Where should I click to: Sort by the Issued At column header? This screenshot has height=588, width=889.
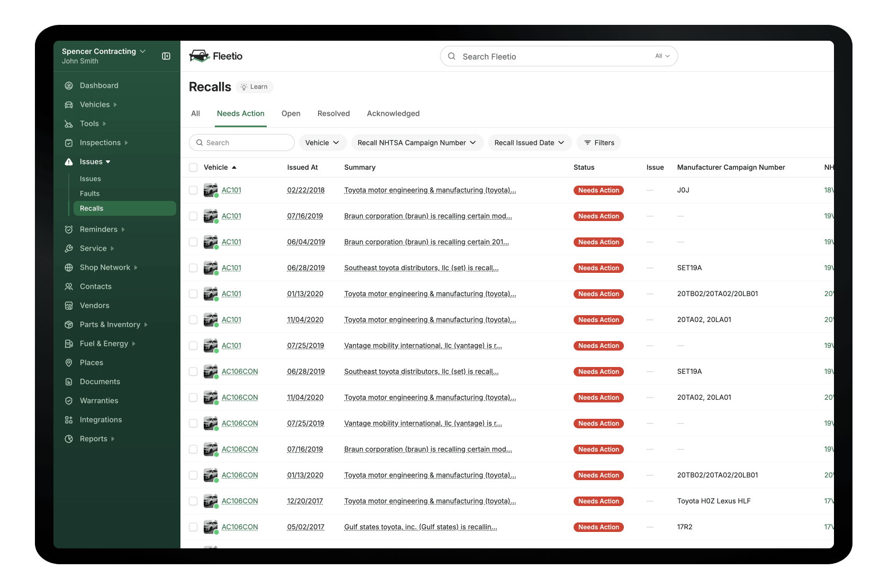tap(303, 168)
